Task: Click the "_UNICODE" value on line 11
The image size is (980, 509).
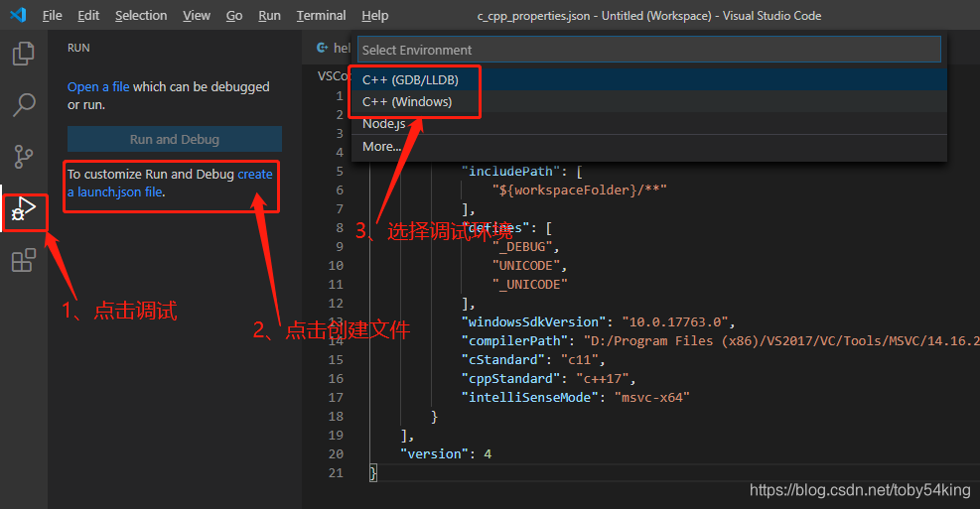Action: 529,284
